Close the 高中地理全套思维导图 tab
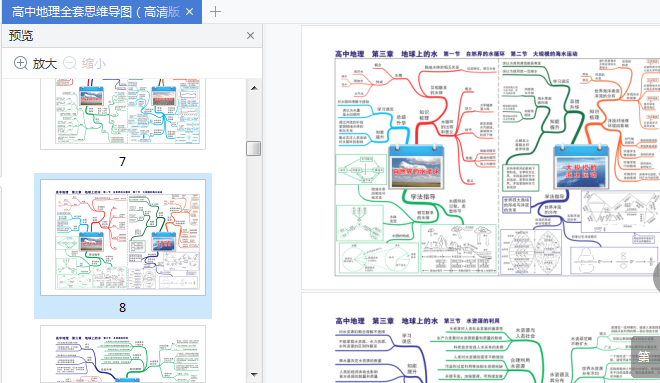The height and width of the screenshot is (383, 660). point(190,12)
